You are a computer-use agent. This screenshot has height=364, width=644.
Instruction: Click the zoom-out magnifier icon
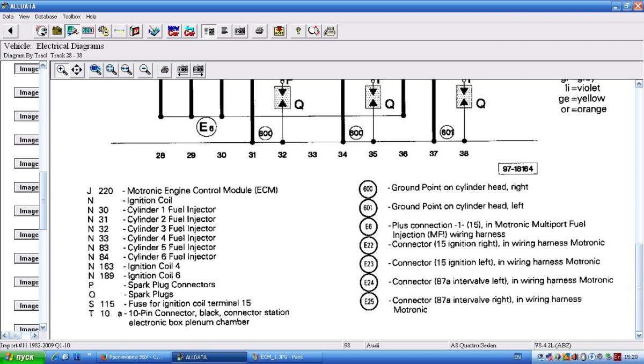pos(145,70)
